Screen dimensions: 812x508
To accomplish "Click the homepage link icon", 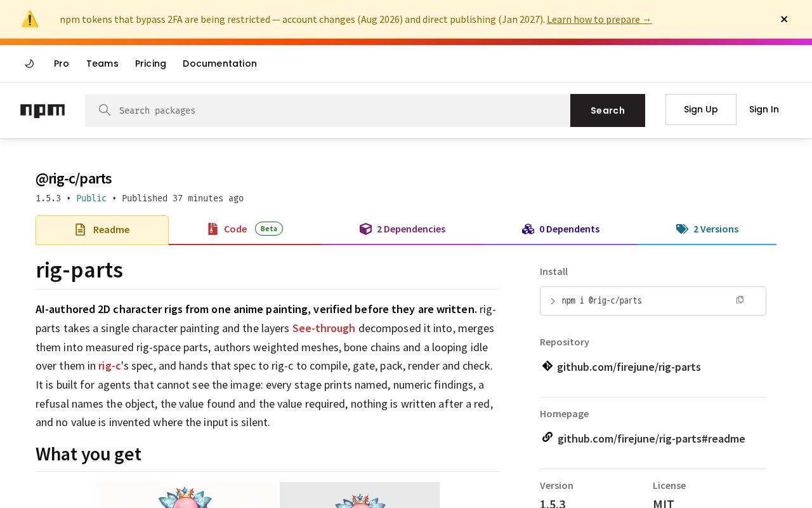I will (547, 437).
